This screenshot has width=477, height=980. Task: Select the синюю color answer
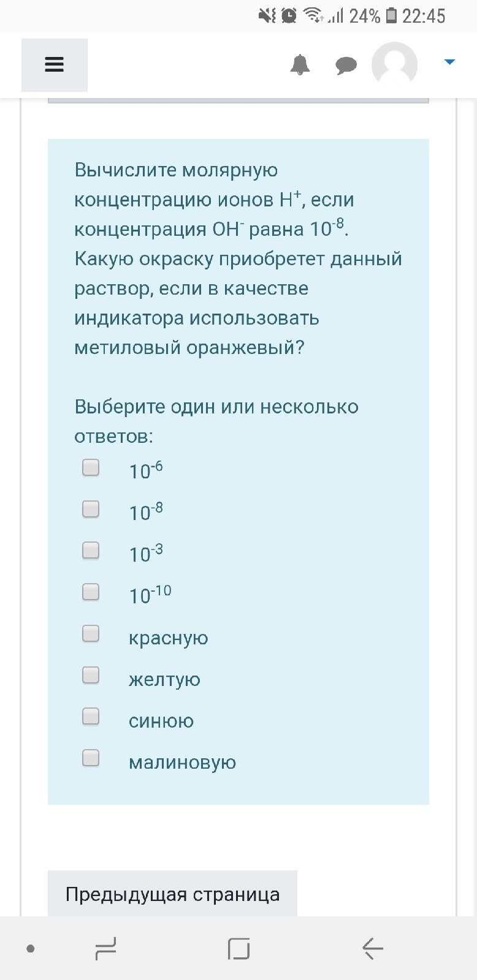[90, 717]
